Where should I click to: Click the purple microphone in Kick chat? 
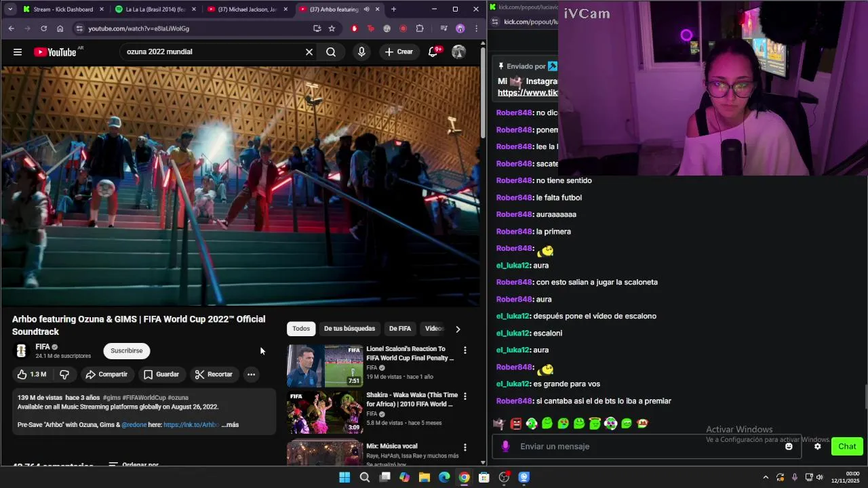pyautogui.click(x=505, y=446)
